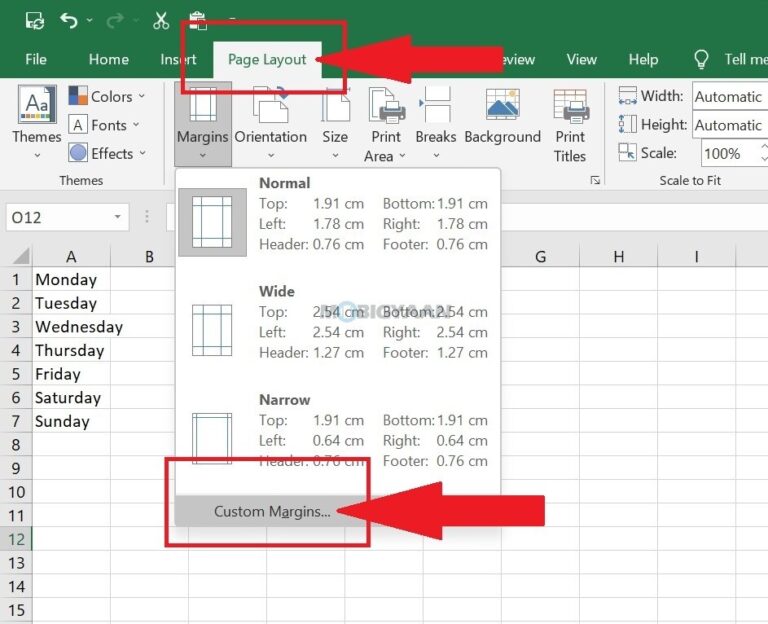Open the paper Size options
Viewport: 768px width, 624px height.
[x=335, y=123]
